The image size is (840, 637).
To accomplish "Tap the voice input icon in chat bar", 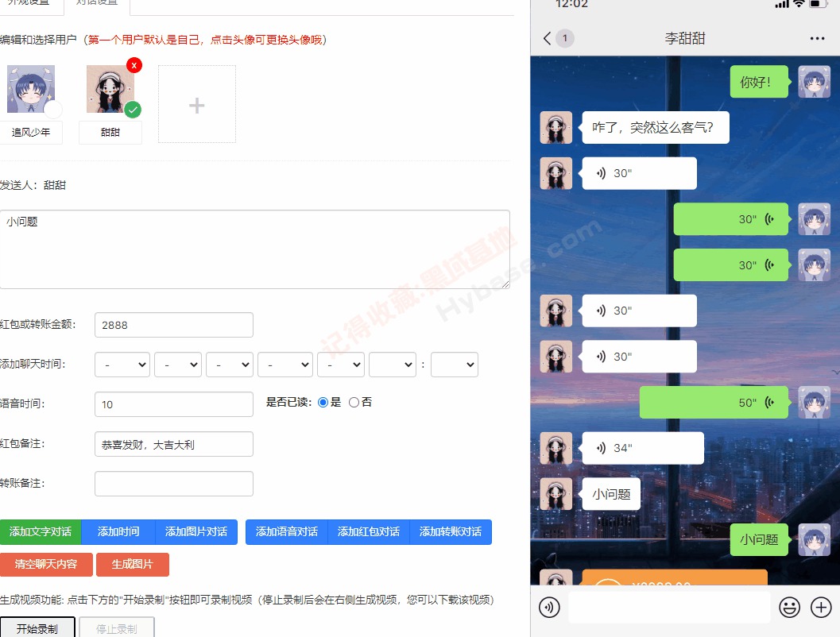I will [549, 608].
